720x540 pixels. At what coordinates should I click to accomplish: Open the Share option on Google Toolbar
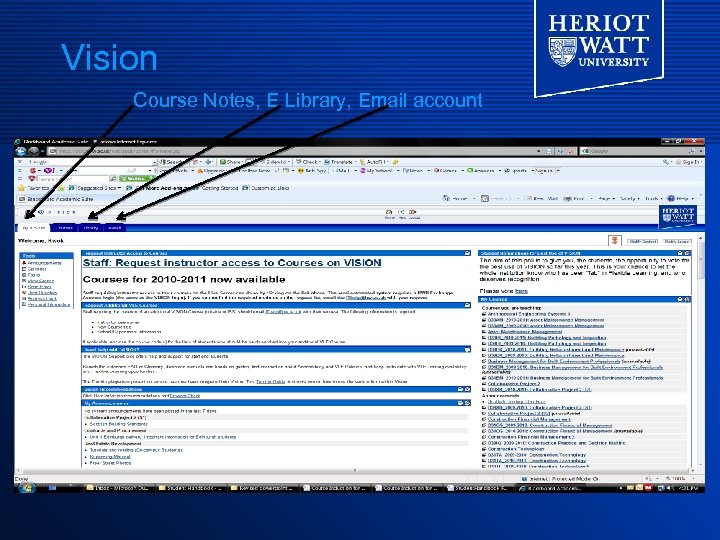(x=232, y=162)
